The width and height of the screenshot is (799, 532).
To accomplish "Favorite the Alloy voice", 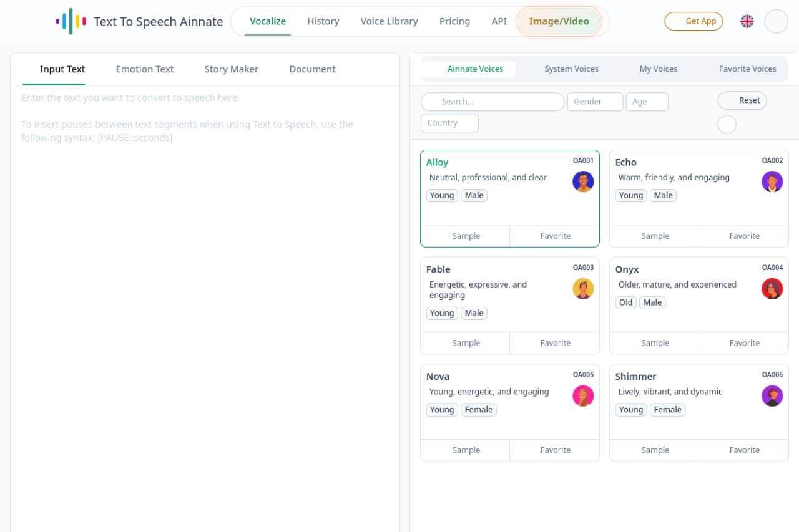I will 555,236.
